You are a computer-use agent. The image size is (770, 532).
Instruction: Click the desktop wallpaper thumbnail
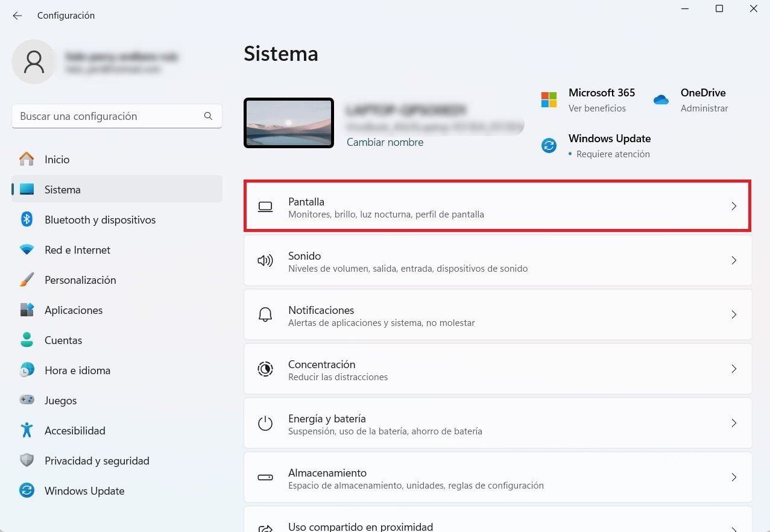click(x=289, y=123)
